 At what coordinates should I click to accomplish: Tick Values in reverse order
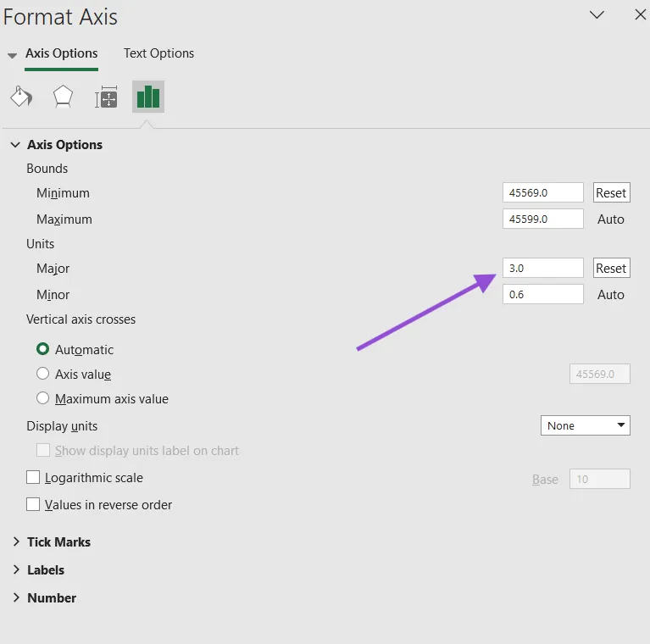pyautogui.click(x=33, y=504)
